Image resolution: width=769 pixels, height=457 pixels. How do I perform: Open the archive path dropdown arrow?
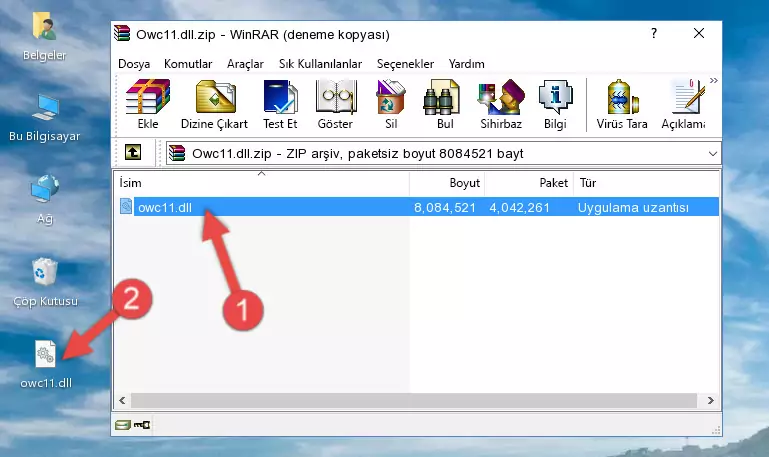pos(713,153)
